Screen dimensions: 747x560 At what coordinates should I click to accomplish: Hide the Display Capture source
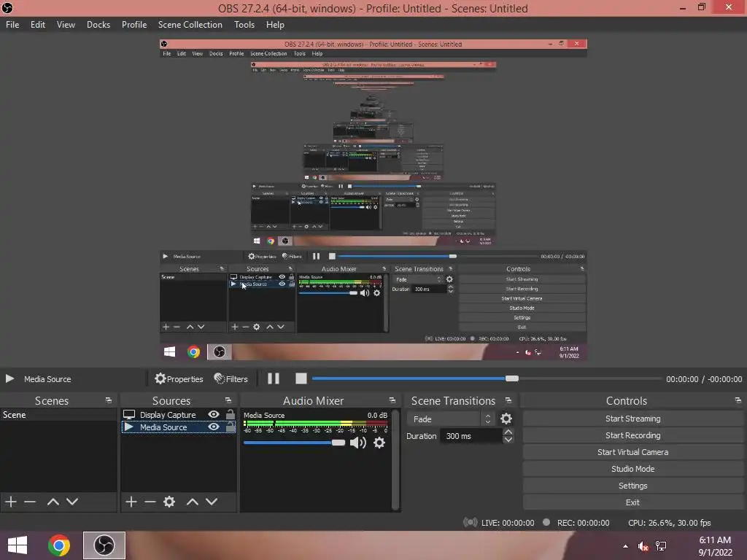click(x=214, y=414)
